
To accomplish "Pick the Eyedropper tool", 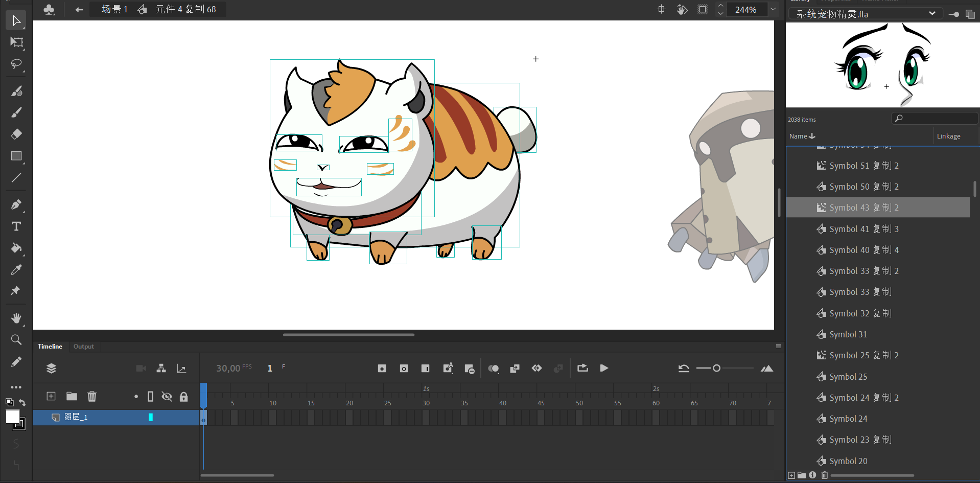I will pyautogui.click(x=16, y=270).
